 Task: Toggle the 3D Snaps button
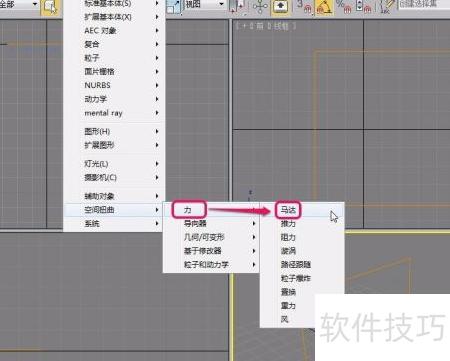(x=304, y=7)
